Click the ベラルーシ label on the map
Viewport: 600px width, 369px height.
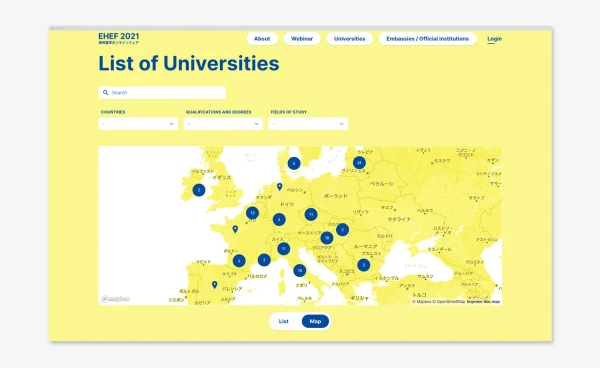[x=382, y=184]
